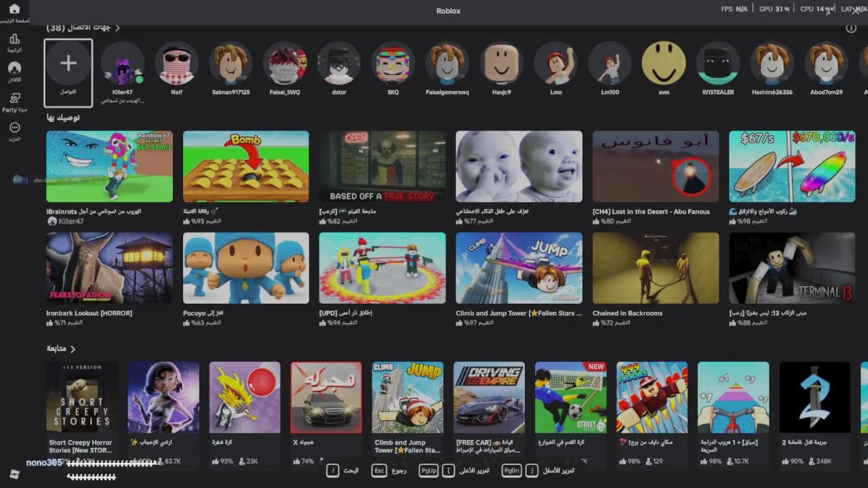Screen dimensions: 868x488
Task: Open the AI baby game thumbnail
Action: coord(519,167)
